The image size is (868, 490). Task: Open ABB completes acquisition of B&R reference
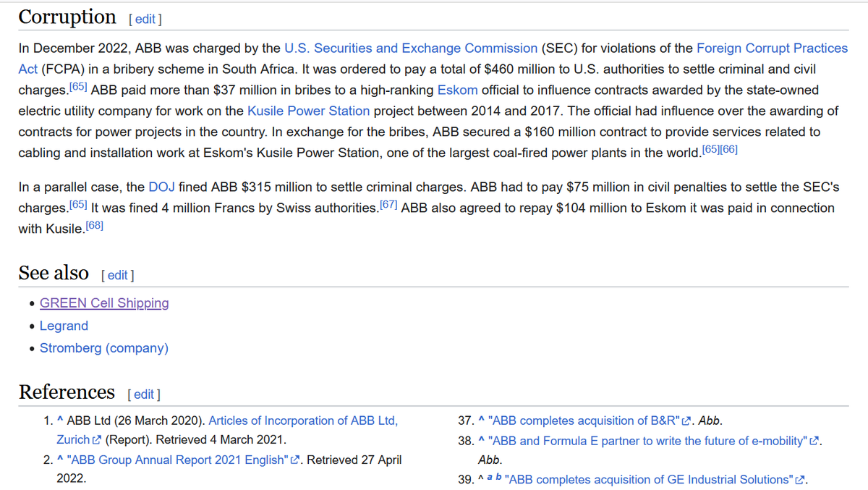tap(584, 421)
